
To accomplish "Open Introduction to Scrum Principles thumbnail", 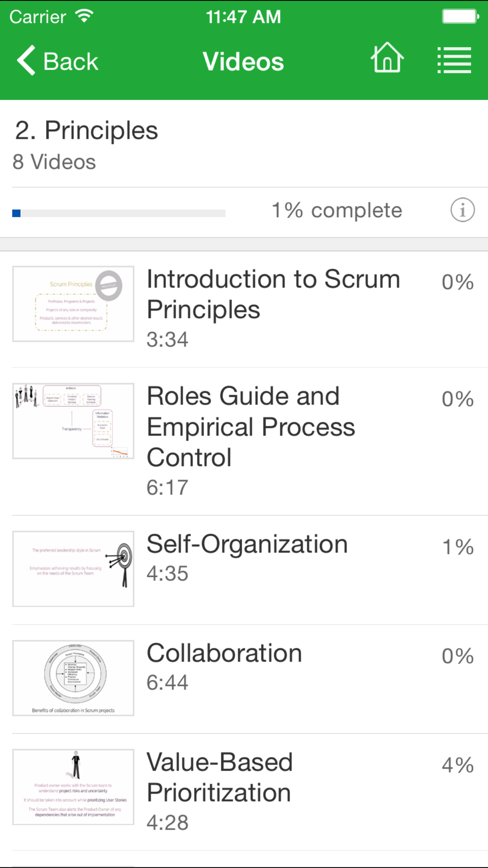I will click(x=73, y=304).
